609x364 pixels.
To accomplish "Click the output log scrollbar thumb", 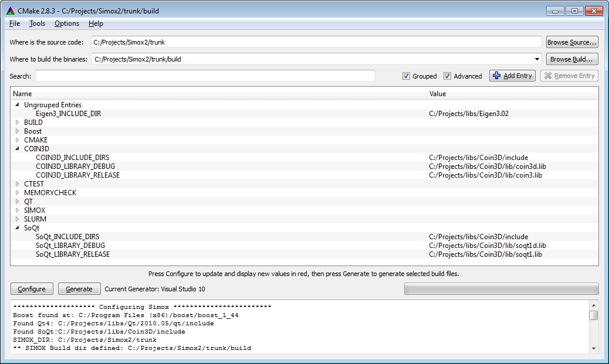I will 594,315.
